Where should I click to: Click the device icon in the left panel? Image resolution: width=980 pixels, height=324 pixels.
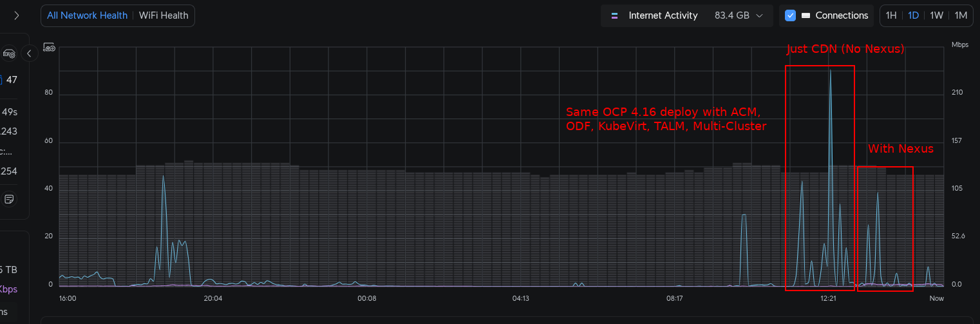[9, 53]
